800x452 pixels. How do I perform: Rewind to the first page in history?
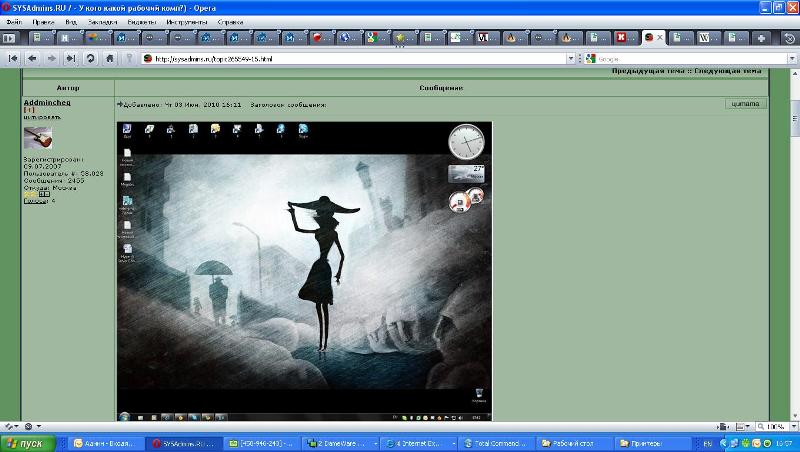click(x=13, y=59)
